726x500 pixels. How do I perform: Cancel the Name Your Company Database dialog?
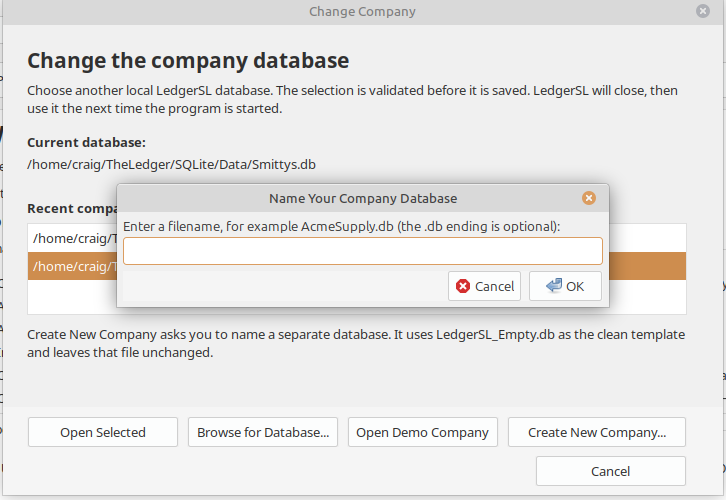click(484, 286)
